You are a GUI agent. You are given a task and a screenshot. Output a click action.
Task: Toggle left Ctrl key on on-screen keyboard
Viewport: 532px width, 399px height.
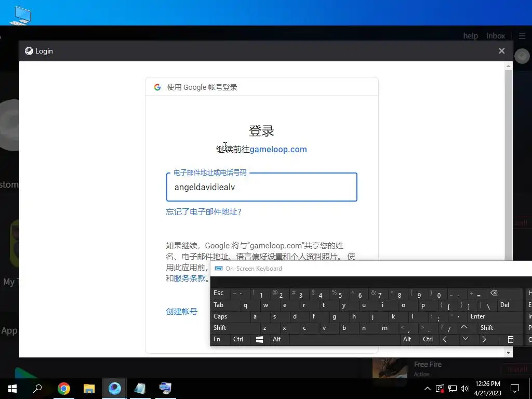click(x=240, y=339)
